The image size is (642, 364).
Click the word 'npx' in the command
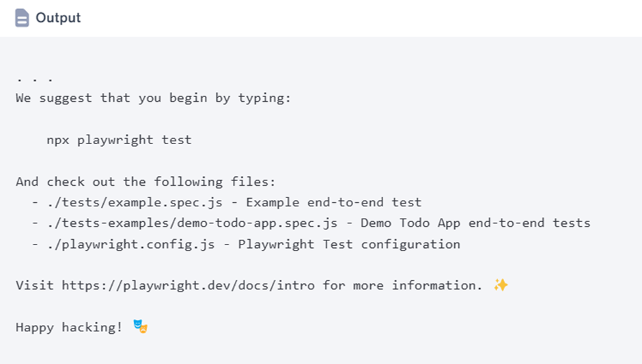click(57, 140)
